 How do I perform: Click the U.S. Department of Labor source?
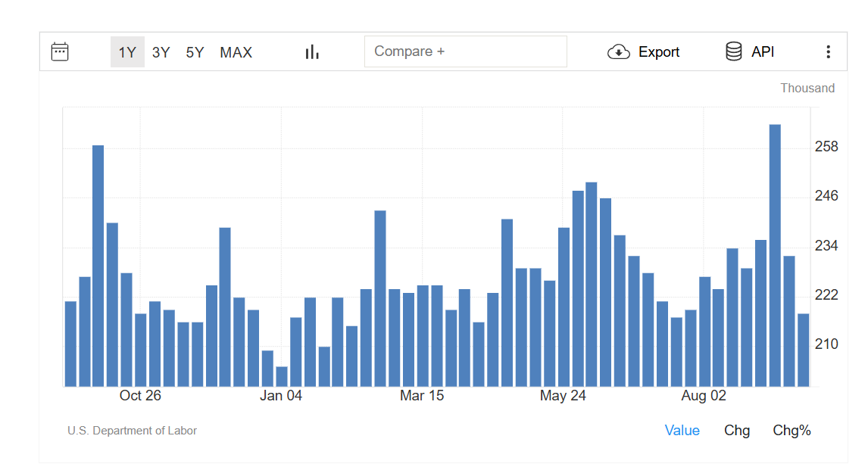pyautogui.click(x=132, y=431)
